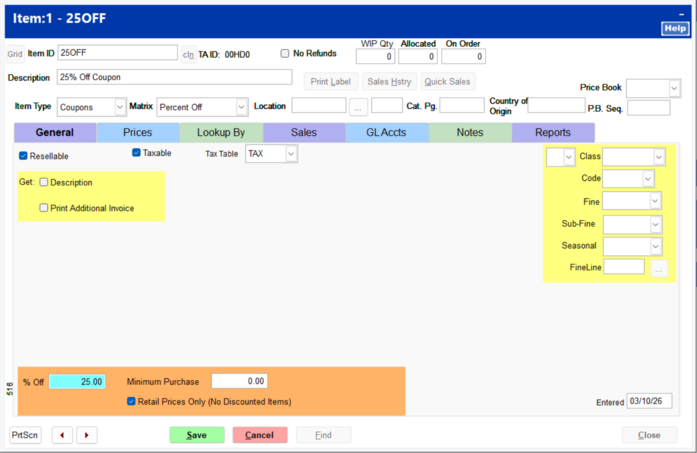Expand the Item Type dropdown
697x453 pixels.
tap(120, 106)
